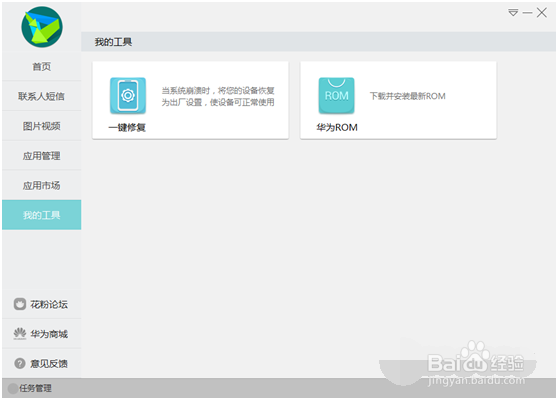The width and height of the screenshot is (558, 400).
Task: Click the 当系统崩溃时 restore description text
Action: [x=218, y=96]
